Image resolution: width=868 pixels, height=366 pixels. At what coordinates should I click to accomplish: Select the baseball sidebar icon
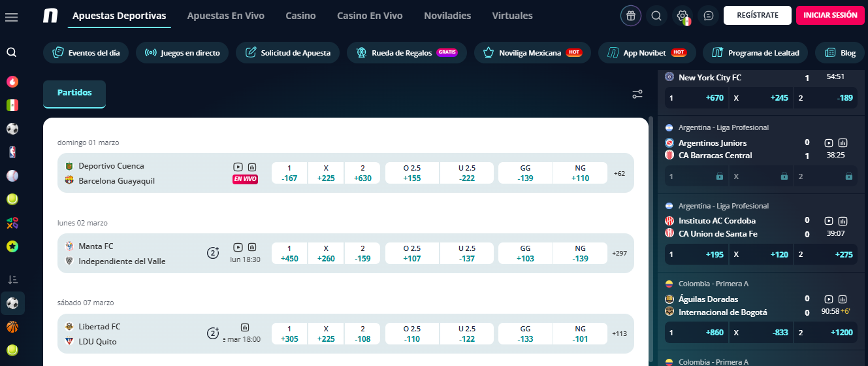tap(12, 176)
